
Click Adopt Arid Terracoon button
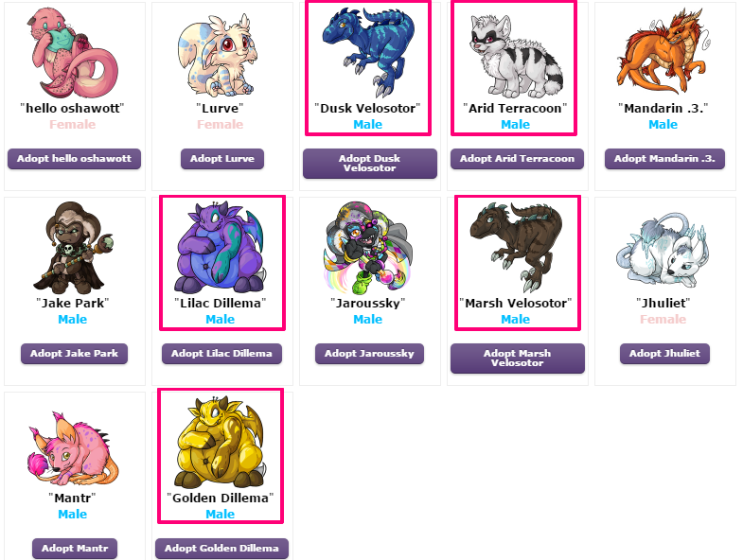(x=517, y=159)
